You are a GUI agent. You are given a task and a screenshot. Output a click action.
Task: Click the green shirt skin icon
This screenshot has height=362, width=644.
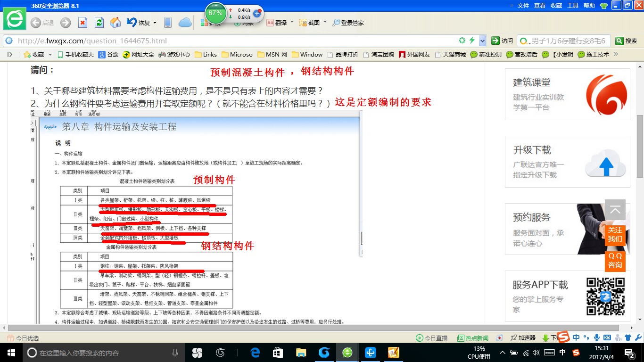[x=603, y=6]
